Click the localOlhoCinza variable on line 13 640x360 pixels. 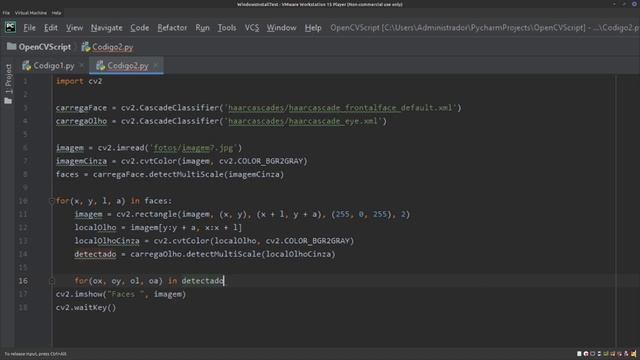click(x=107, y=241)
